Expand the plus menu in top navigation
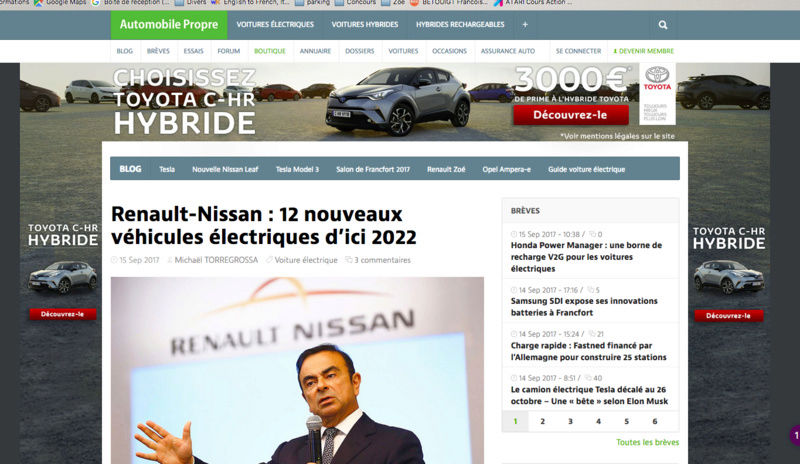This screenshot has height=464, width=800. (524, 25)
